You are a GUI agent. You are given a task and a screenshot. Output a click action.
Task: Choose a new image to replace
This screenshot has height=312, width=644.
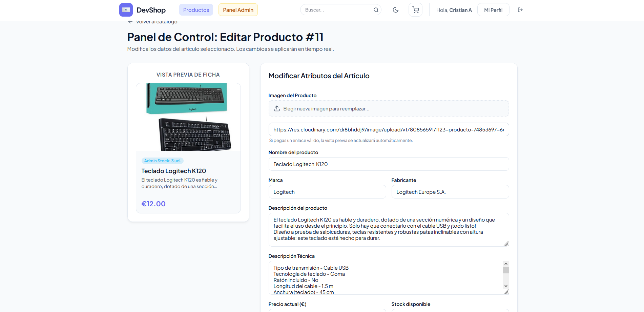coord(389,108)
